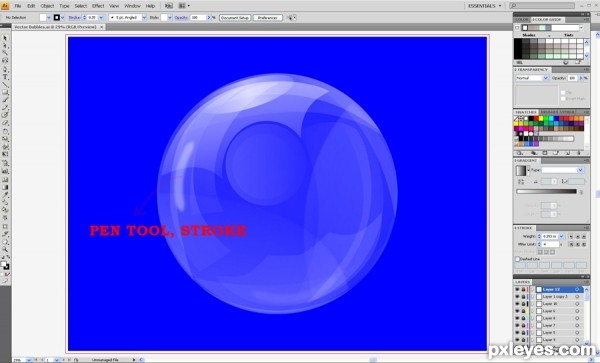Select the Eyedropper tool

point(5,195)
